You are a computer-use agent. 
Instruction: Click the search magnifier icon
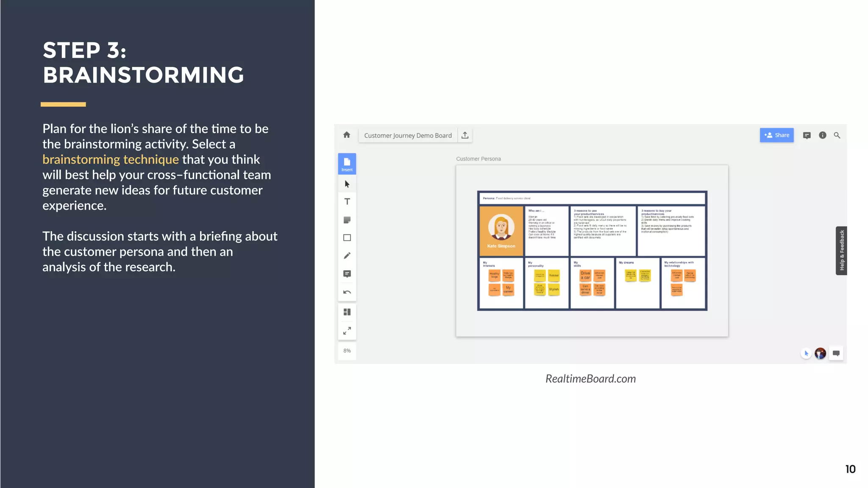pyautogui.click(x=837, y=135)
